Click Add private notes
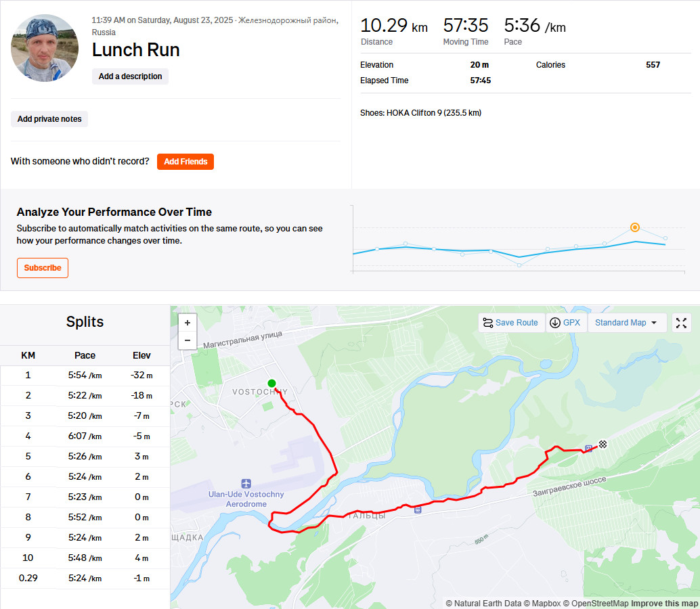Screen dimensions: 700x609 49,119
